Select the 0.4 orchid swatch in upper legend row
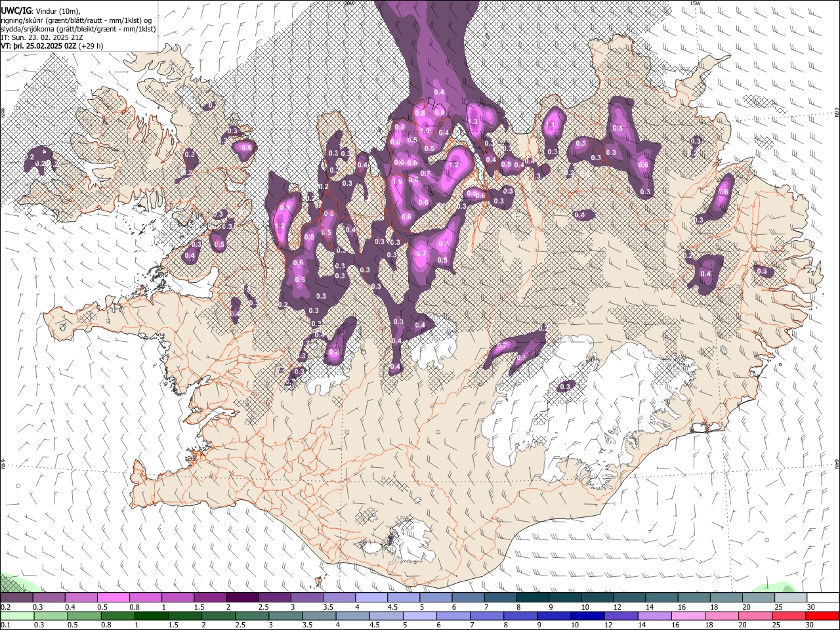 [81, 598]
